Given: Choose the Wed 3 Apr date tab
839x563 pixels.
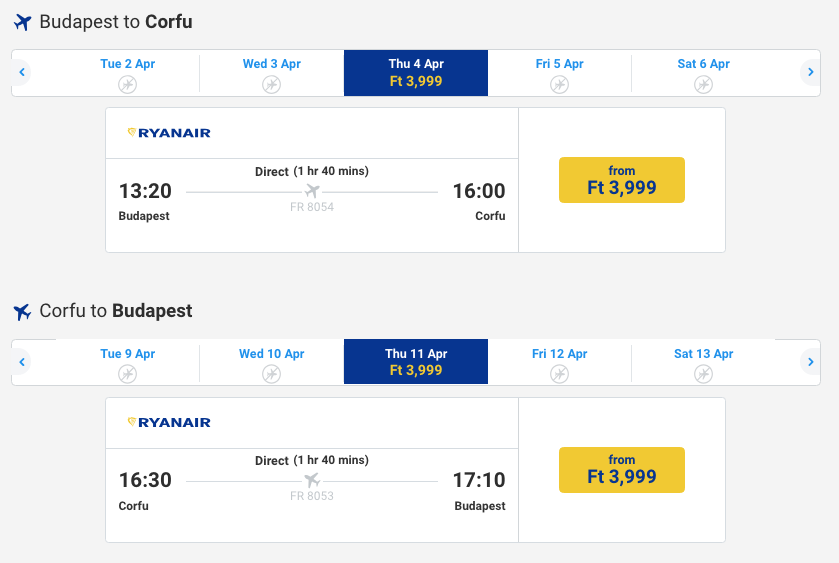Looking at the screenshot, I should click(x=272, y=73).
